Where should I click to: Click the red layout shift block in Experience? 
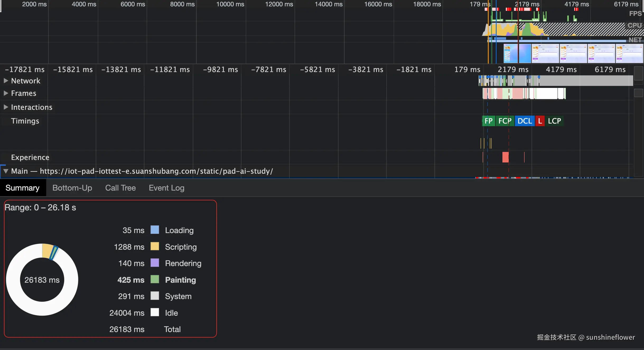coord(505,157)
